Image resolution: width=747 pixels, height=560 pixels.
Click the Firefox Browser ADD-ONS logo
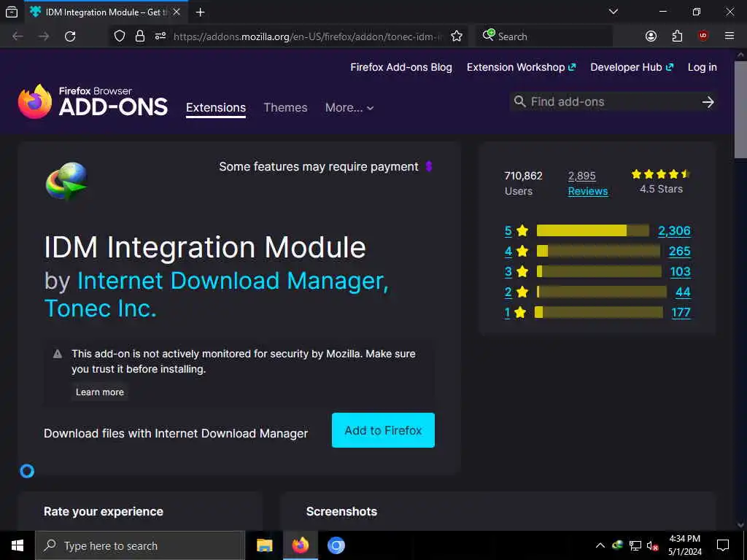click(93, 101)
